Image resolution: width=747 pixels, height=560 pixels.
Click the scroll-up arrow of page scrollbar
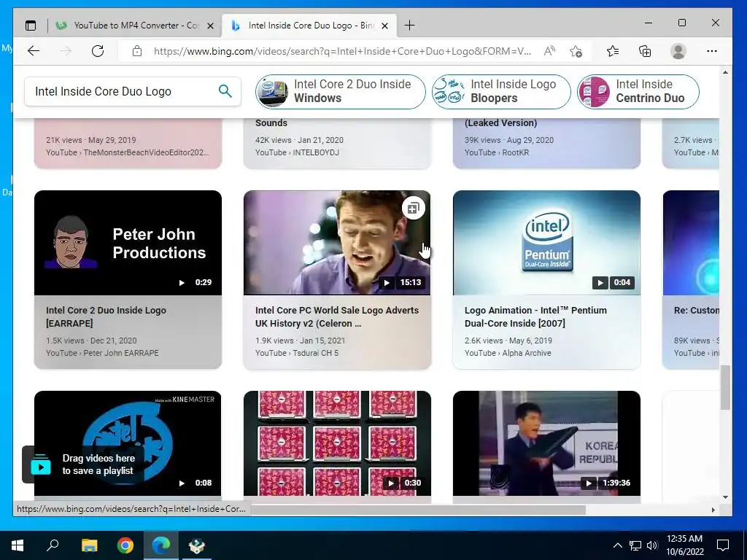(x=725, y=72)
